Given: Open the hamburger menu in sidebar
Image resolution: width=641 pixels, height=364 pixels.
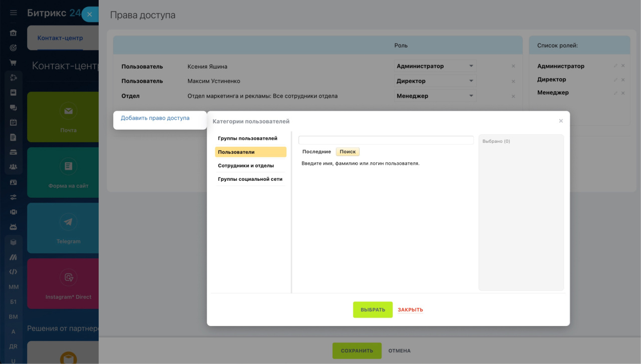Looking at the screenshot, I should point(14,13).
